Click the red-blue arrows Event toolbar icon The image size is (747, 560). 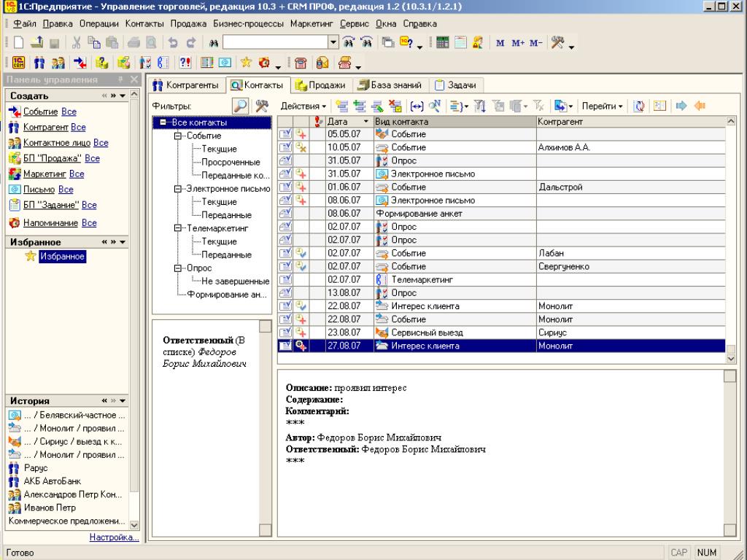coord(80,63)
